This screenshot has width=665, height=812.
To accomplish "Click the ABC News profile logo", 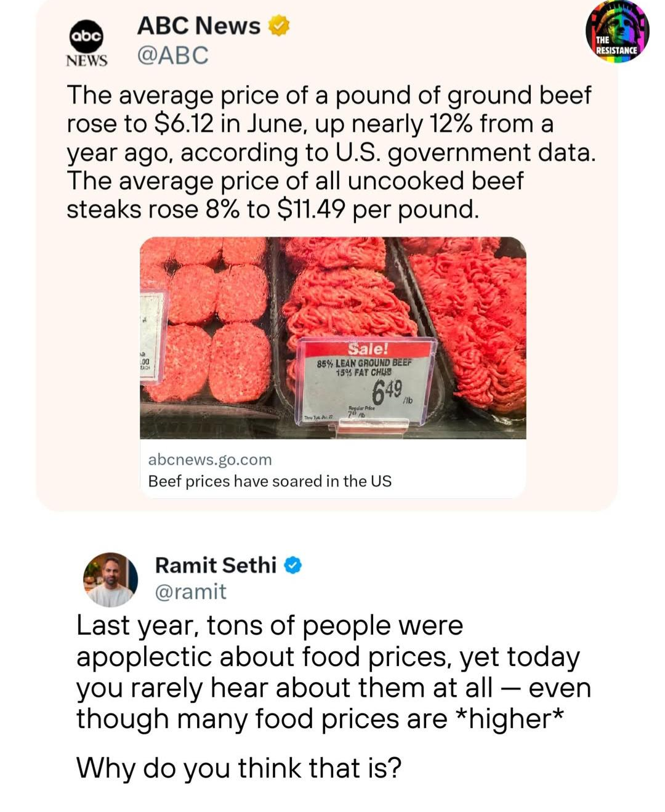I will [x=87, y=42].
